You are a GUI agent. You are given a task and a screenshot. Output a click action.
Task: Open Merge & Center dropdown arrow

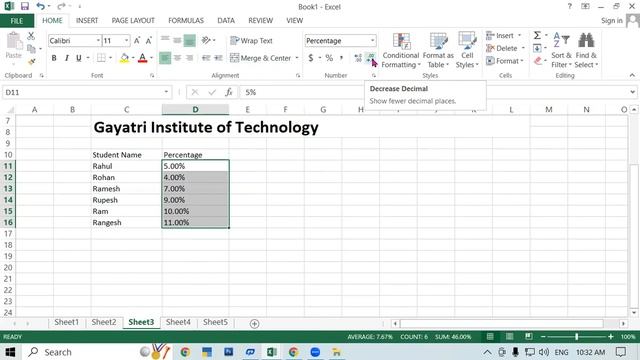297,58
